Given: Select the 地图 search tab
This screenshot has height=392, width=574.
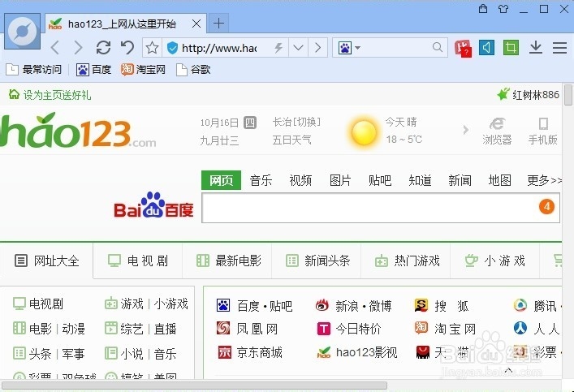Looking at the screenshot, I should coord(499,180).
